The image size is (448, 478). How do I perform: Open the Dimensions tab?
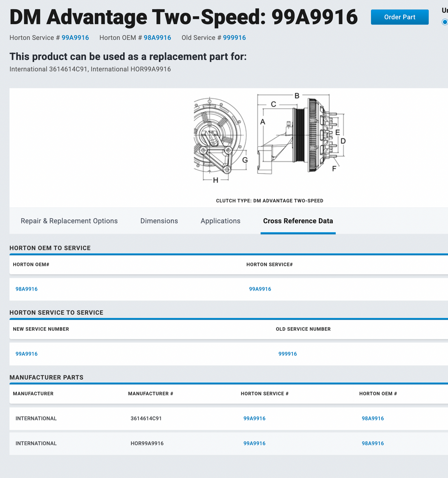[159, 221]
